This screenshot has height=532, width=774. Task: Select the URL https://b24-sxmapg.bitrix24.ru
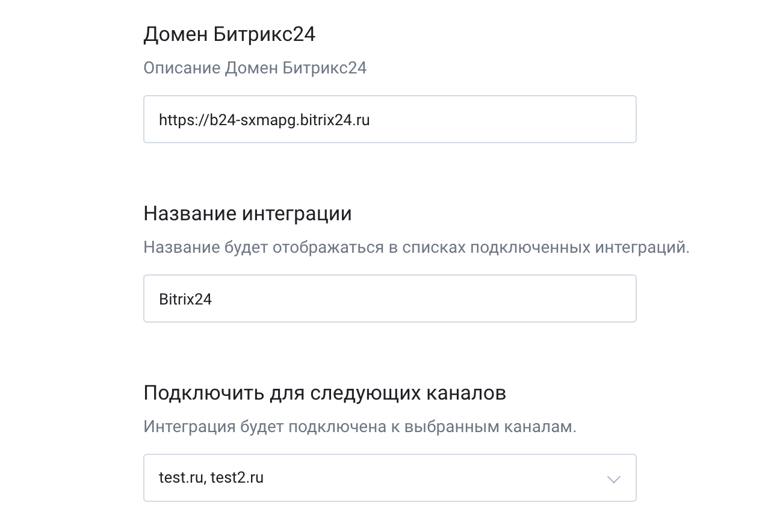265,120
